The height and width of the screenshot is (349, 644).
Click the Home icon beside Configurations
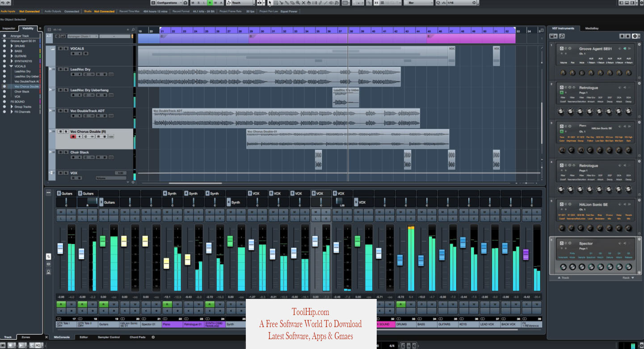[185, 3]
